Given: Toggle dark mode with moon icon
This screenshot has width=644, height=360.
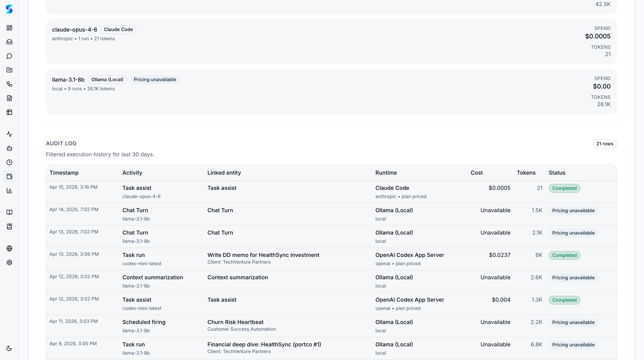Looking at the screenshot, I should (x=9, y=348).
